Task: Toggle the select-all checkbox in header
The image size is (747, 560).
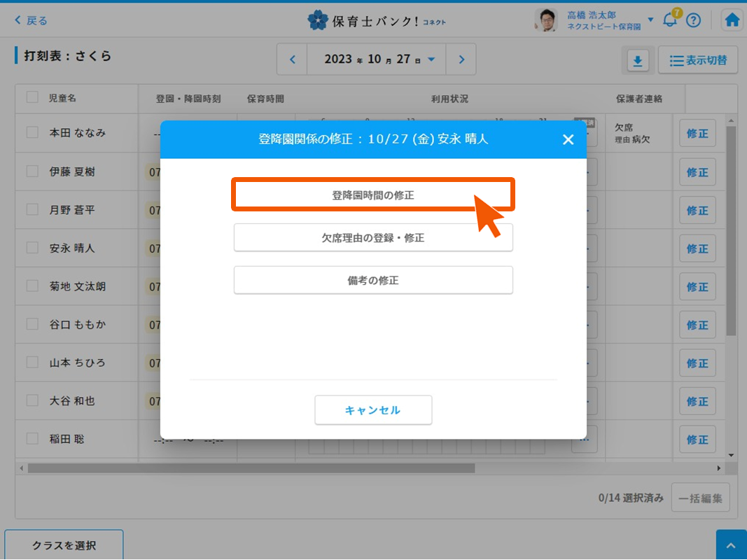Action: pos(32,97)
